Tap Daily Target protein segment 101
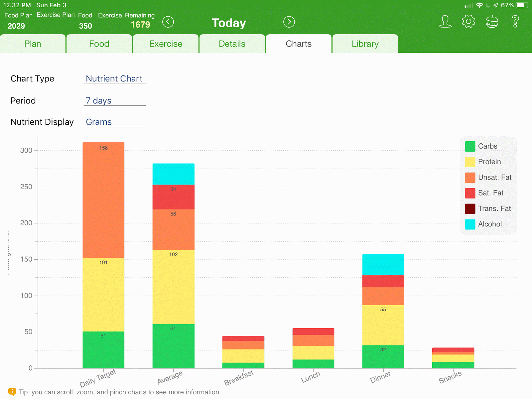The height and width of the screenshot is (399, 532). point(103,295)
